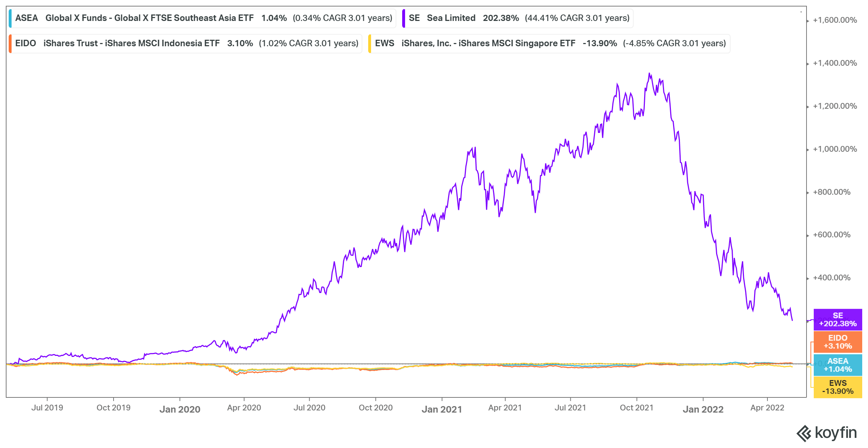Click the SE 44.41% CAGR 3.01 years text
Viewport: 868px width, 448px height.
click(x=577, y=18)
